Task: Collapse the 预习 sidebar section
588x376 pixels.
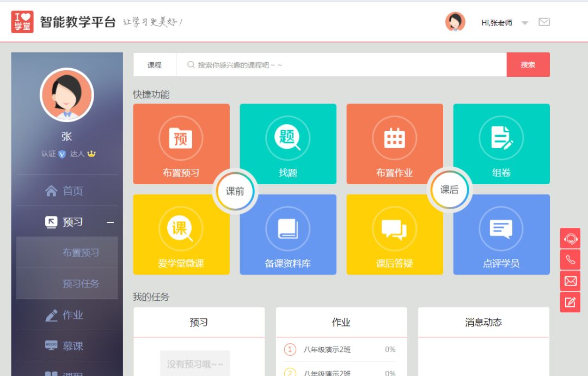Action: [x=111, y=222]
